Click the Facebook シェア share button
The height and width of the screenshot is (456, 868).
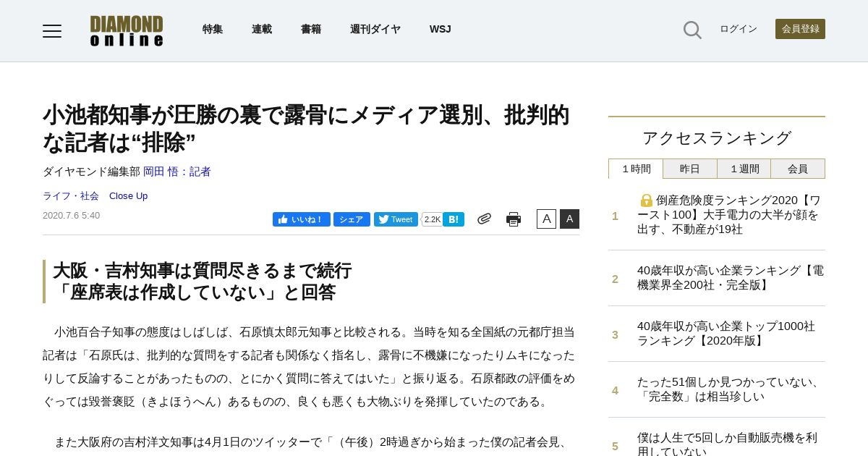[352, 219]
